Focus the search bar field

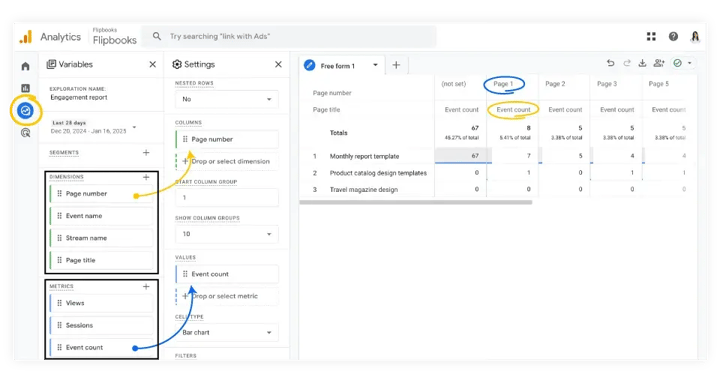[x=289, y=36]
